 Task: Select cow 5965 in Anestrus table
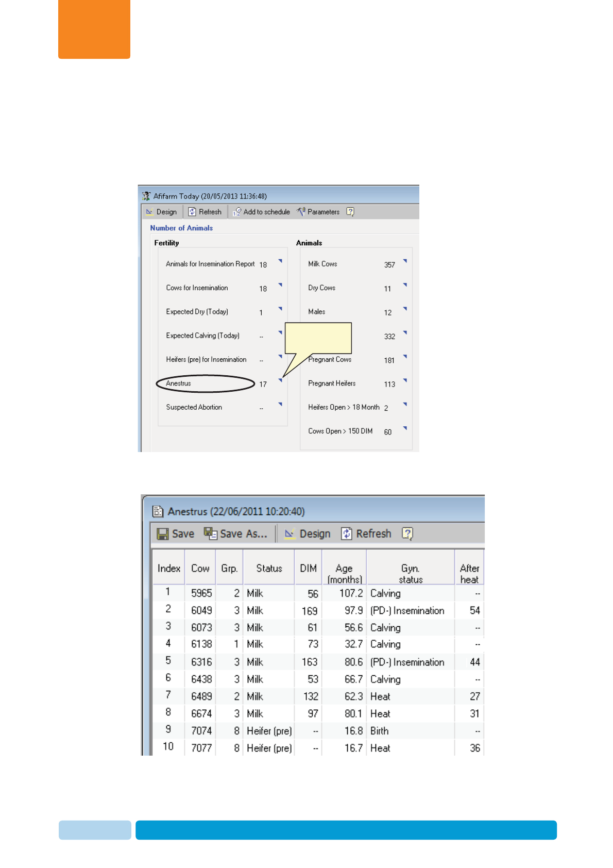tap(201, 593)
